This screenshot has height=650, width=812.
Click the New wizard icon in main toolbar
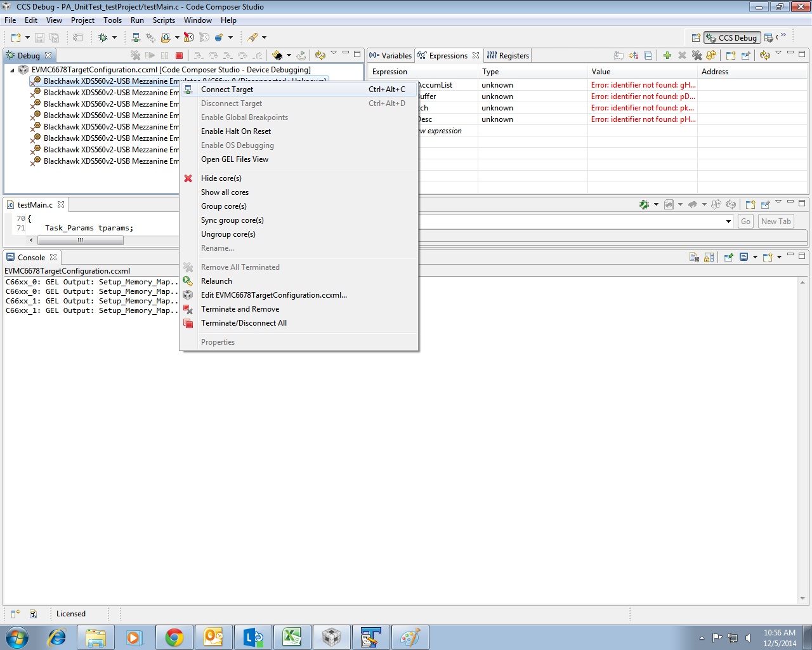(16, 37)
